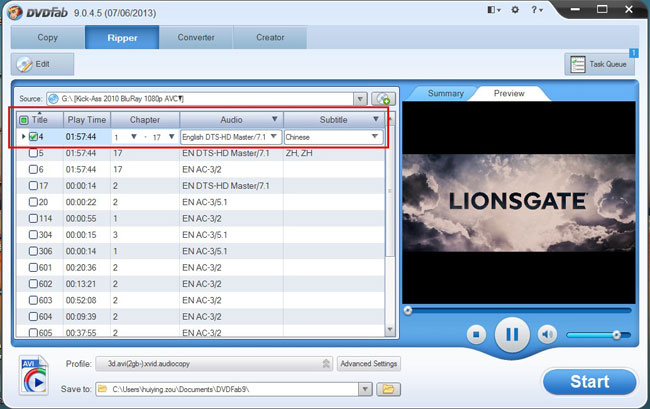Mute the preview volume speaker

point(547,334)
